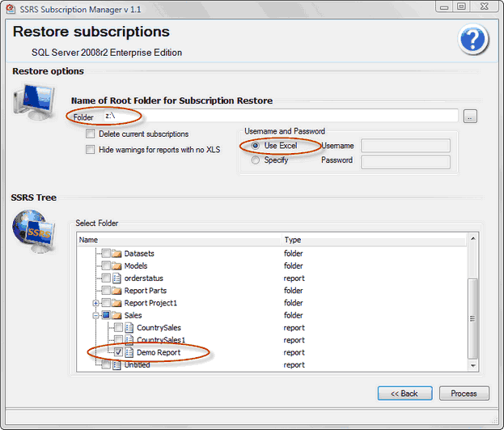Enable Delete current subscriptions checkbox
The height and width of the screenshot is (430, 504).
click(x=91, y=134)
